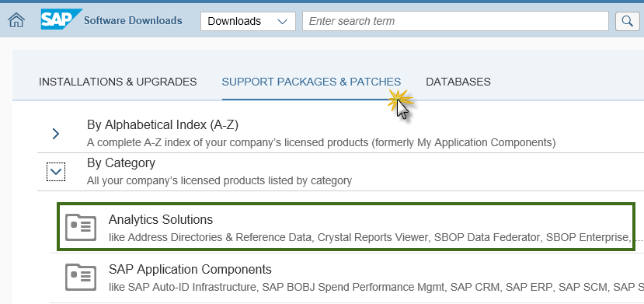
Task: Click Analytics Solutions description line
Action: 375,237
